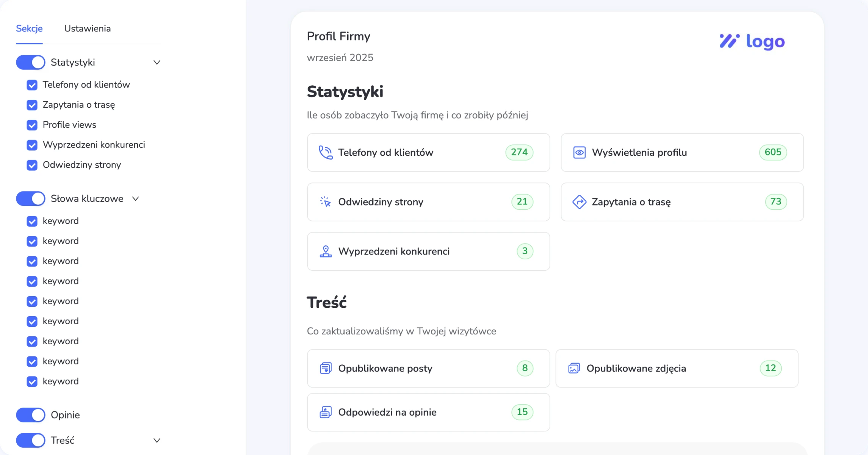Screen dimensions: 868x455
Task: Uncheck the Profile views checkbox
Action: (x=32, y=125)
